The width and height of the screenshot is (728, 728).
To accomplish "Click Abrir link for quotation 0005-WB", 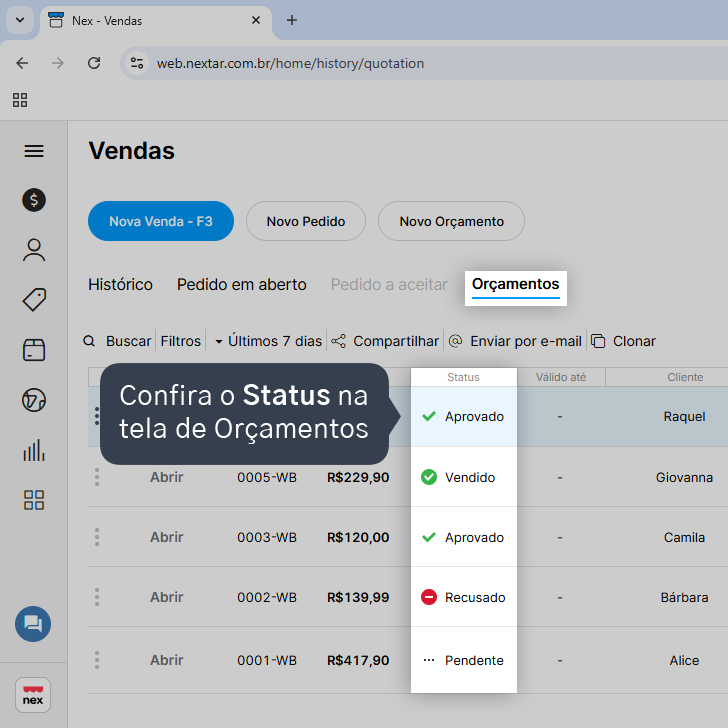I will click(167, 477).
